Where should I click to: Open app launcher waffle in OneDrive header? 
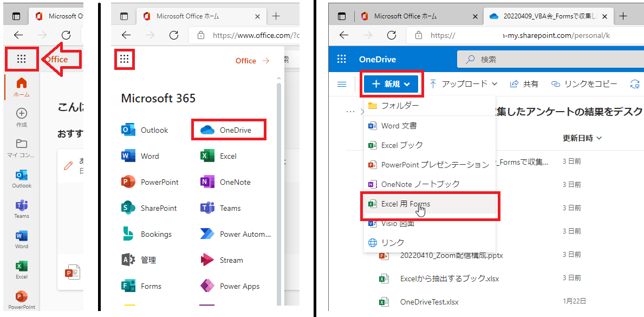coord(341,60)
